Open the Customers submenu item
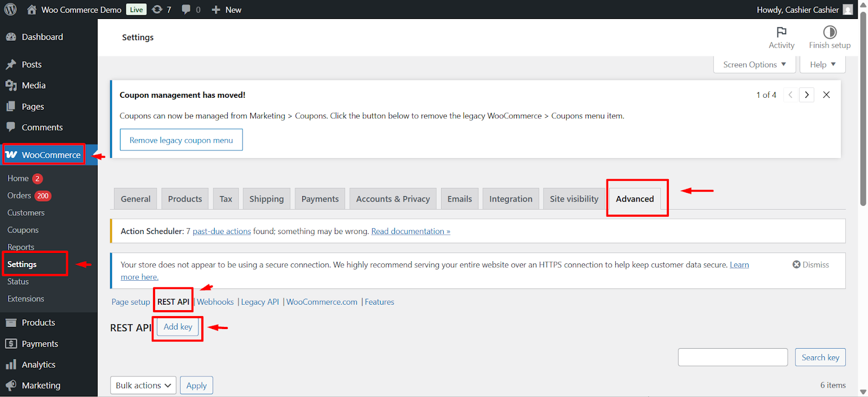The height and width of the screenshot is (397, 868). tap(26, 213)
